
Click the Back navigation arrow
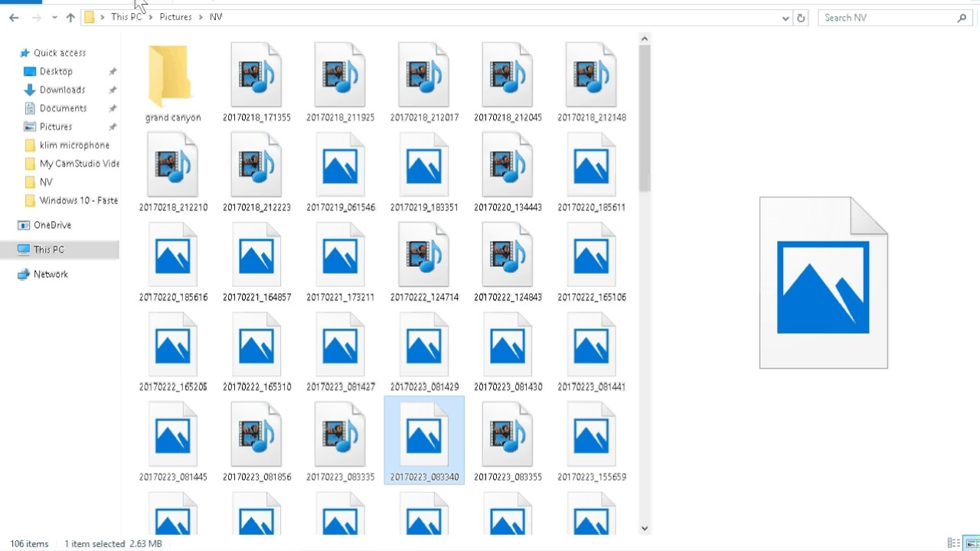point(12,17)
